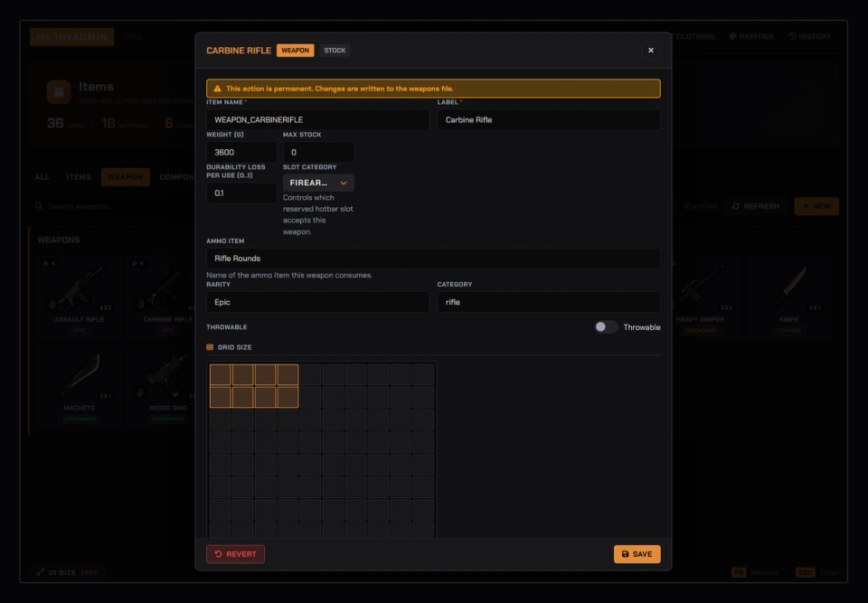Toggle the Throwable switch
This screenshot has width=868, height=603.
coord(606,327)
